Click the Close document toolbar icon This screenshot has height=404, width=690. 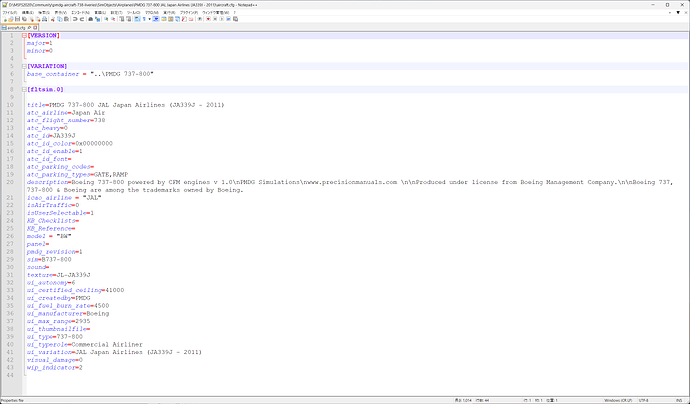click(32, 19)
